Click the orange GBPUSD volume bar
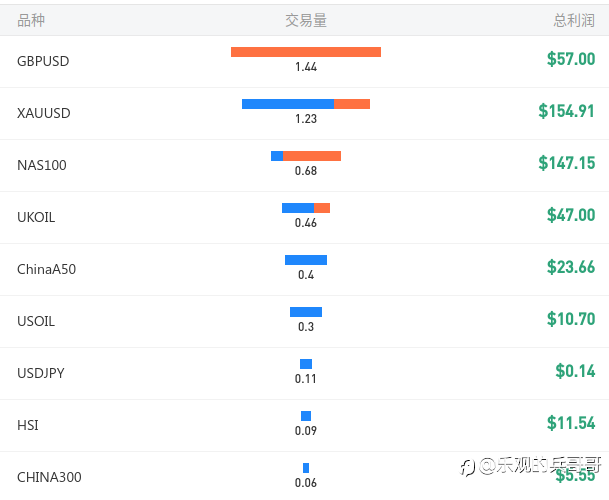The height and width of the screenshot is (500, 609). coord(306,52)
